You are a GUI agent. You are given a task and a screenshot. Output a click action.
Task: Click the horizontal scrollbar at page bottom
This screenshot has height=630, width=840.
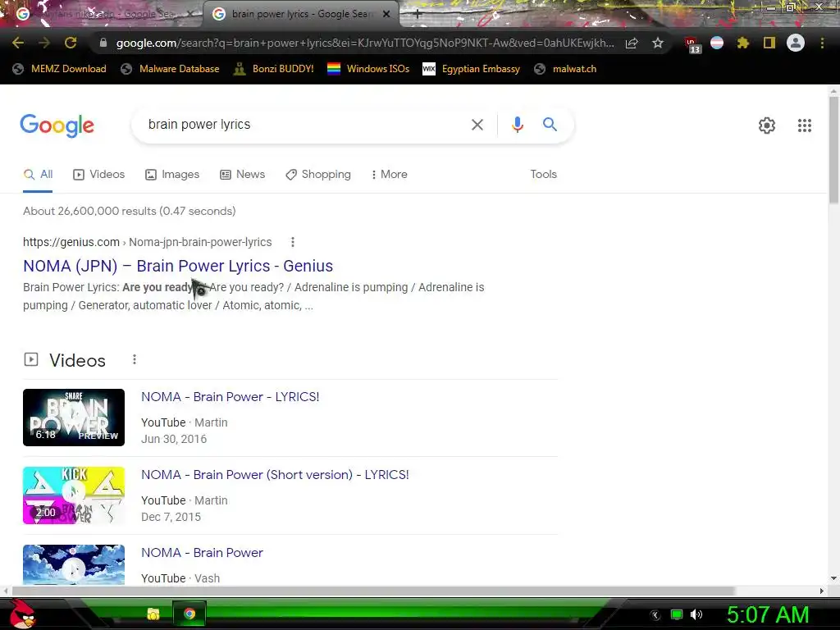373,591
